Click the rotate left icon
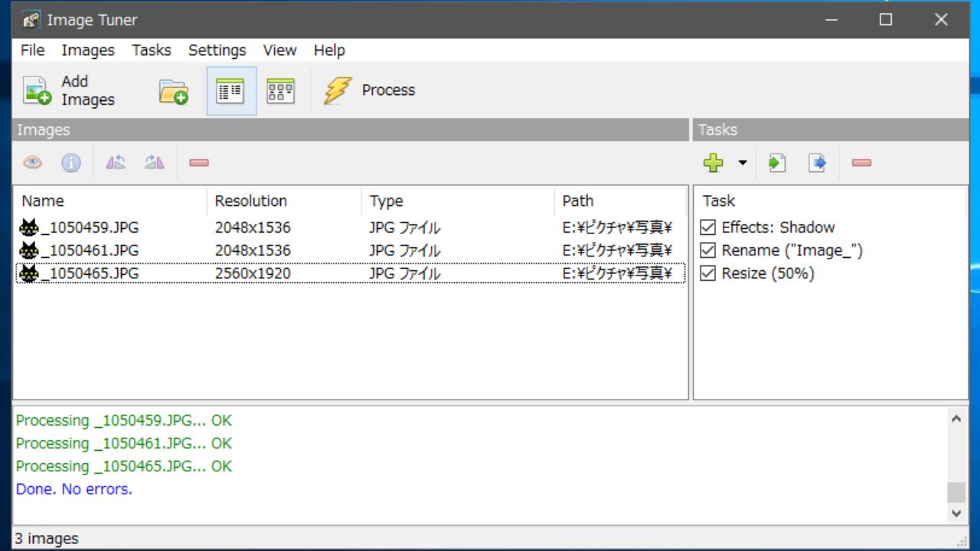The height and width of the screenshot is (551, 980). point(116,162)
